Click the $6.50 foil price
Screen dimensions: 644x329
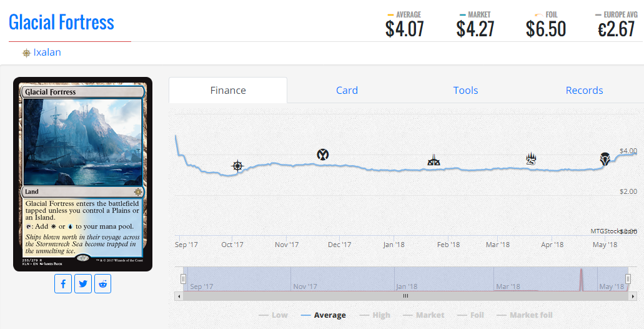(x=546, y=29)
